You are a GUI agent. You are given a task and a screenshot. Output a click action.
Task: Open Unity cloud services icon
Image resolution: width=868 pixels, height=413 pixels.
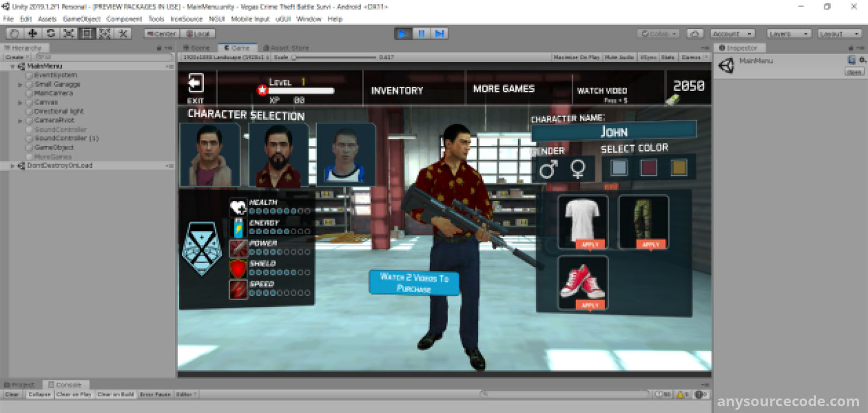coord(695,34)
